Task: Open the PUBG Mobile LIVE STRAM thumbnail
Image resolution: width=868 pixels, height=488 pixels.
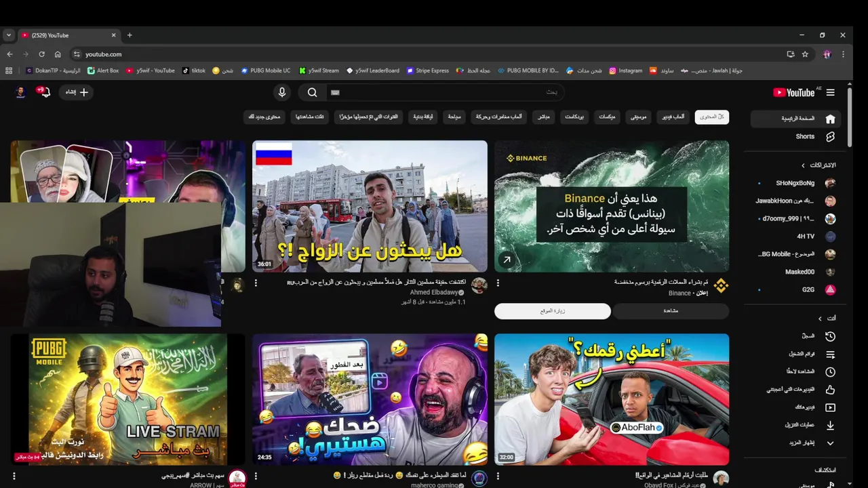Action: [128, 399]
